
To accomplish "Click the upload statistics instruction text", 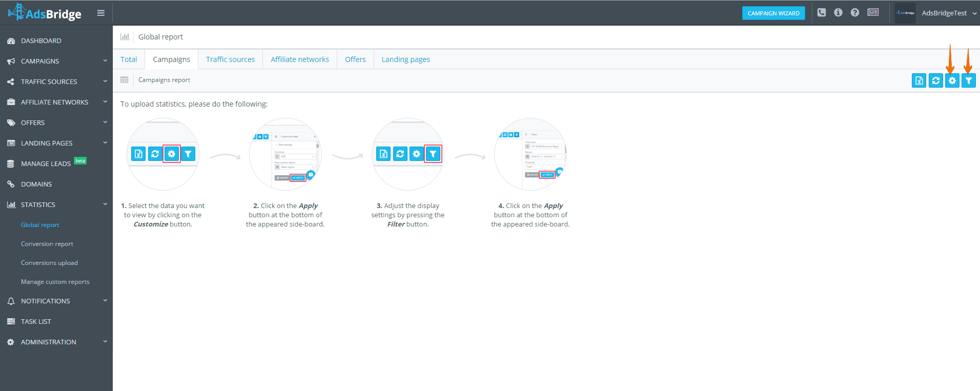I will coord(194,104).
